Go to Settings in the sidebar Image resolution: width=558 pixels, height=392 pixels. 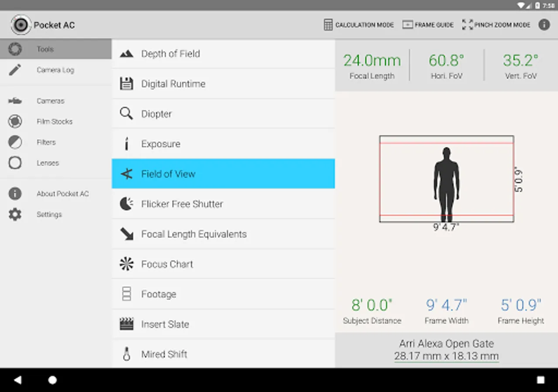pyautogui.click(x=56, y=214)
